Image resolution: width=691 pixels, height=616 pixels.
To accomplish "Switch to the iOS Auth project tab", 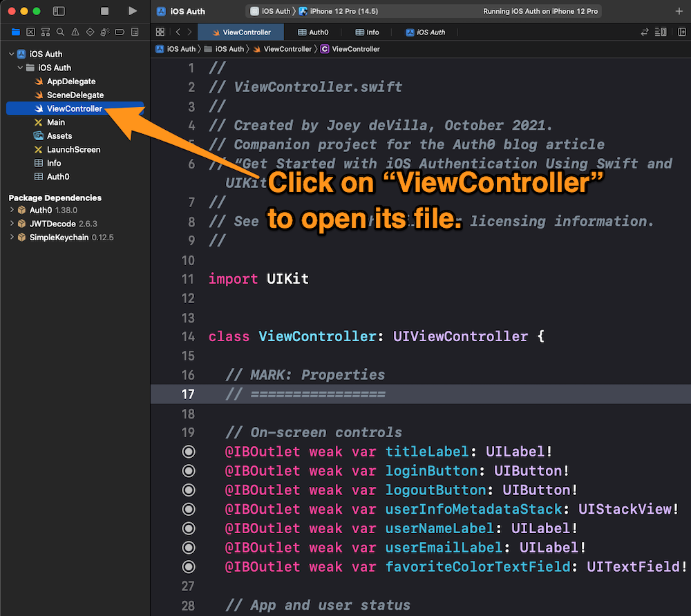I will point(425,32).
